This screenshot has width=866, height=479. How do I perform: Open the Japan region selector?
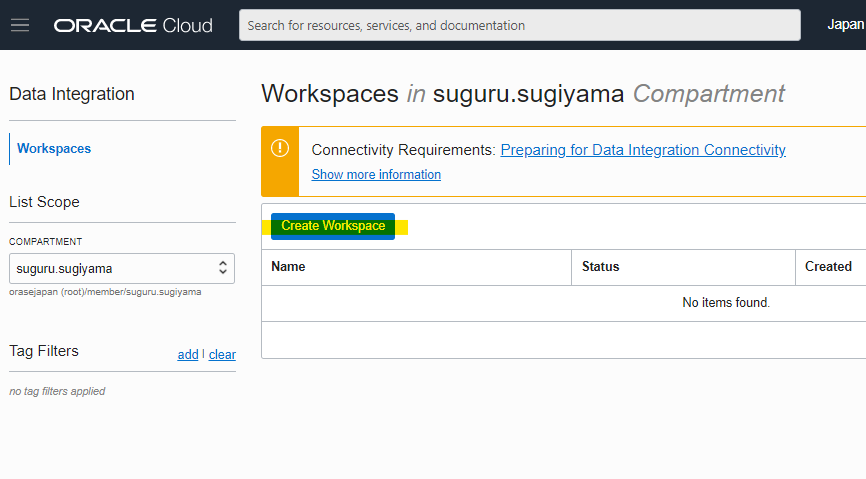[845, 25]
